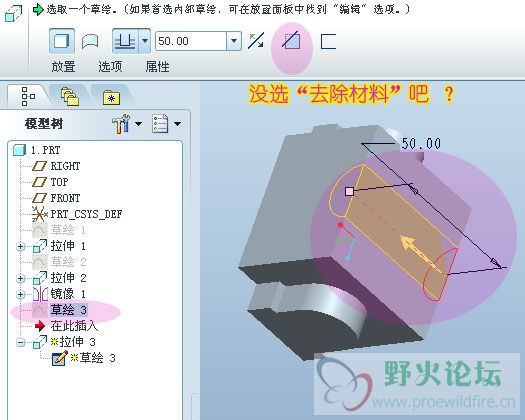525x420 pixels.
Task: Select the TOP datum plane
Action: [x=59, y=182]
